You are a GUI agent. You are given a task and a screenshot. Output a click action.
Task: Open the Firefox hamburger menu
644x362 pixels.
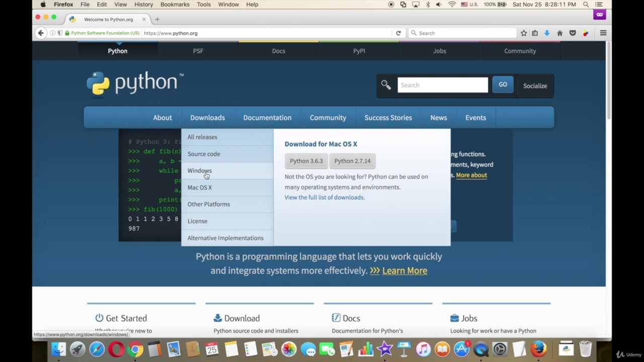click(603, 33)
